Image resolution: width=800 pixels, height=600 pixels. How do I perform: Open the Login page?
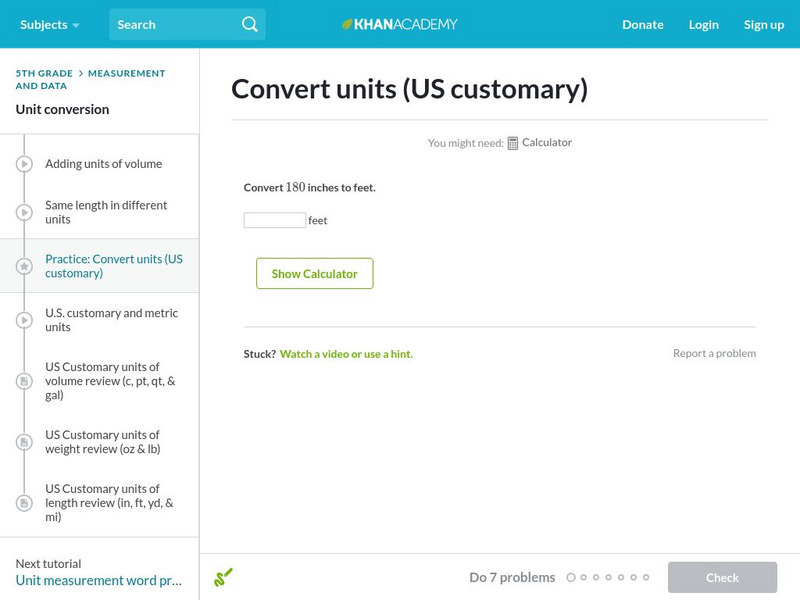coord(703,24)
